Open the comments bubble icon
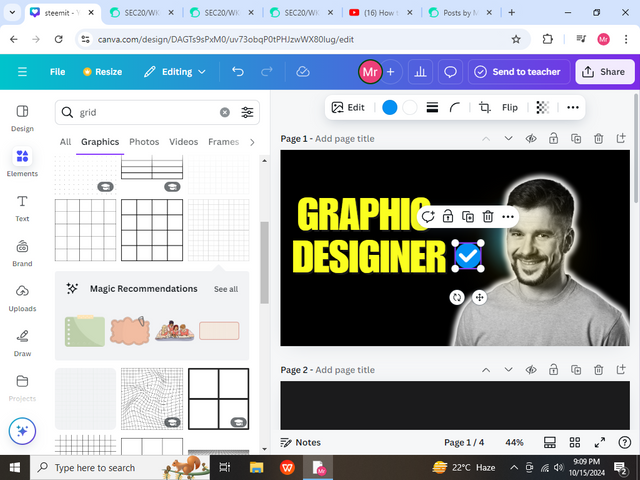Viewport: 640px width, 480px height. pos(450,72)
